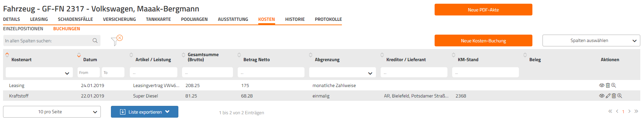
Task: Open the Einzelpositionen sub-tab
Action: (23, 29)
